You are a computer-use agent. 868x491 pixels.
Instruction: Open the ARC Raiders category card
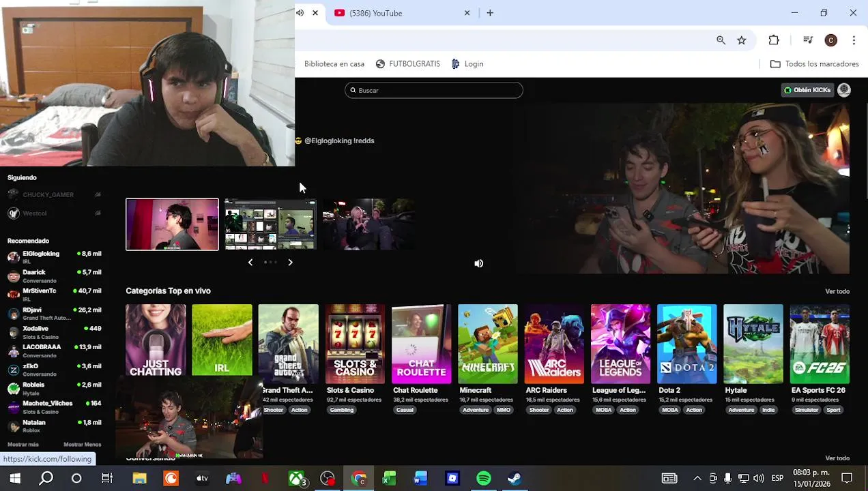click(x=554, y=344)
